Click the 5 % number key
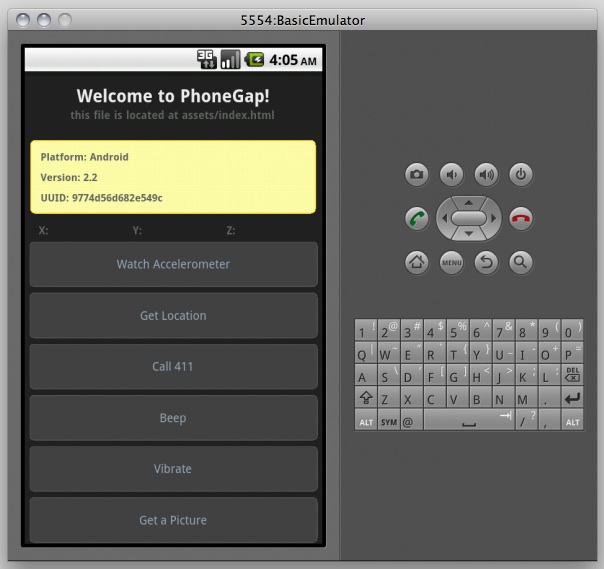Screen dimensions: 604x569 [x=458, y=329]
